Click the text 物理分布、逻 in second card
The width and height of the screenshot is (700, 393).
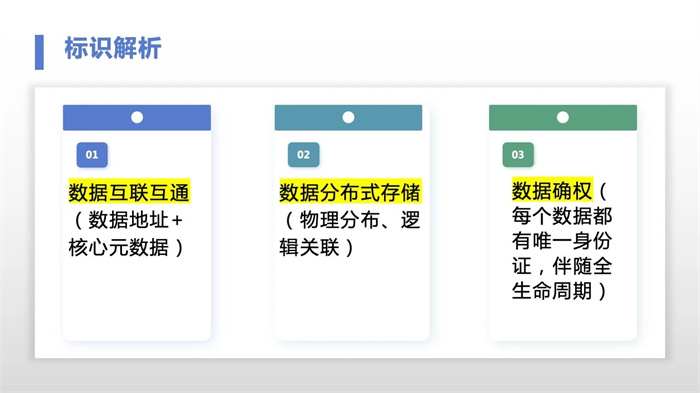[360, 220]
